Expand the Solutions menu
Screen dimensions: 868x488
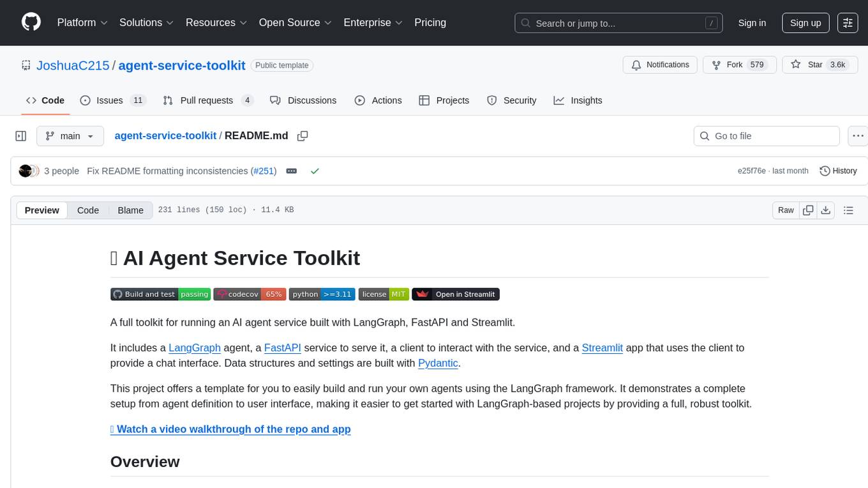147,22
